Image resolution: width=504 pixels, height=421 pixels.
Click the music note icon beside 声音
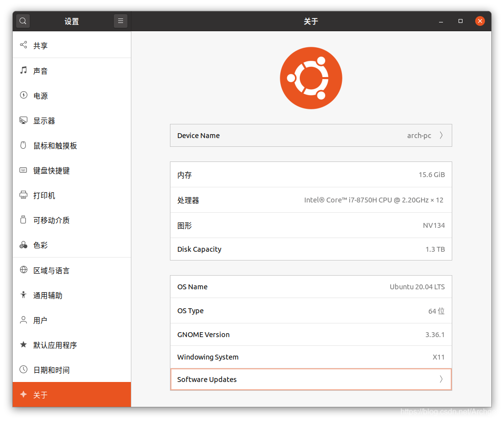(23, 70)
